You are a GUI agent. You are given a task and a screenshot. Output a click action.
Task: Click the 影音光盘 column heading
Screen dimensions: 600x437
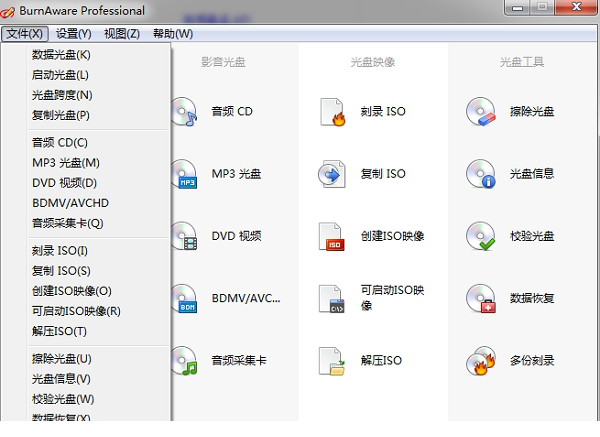point(223,62)
